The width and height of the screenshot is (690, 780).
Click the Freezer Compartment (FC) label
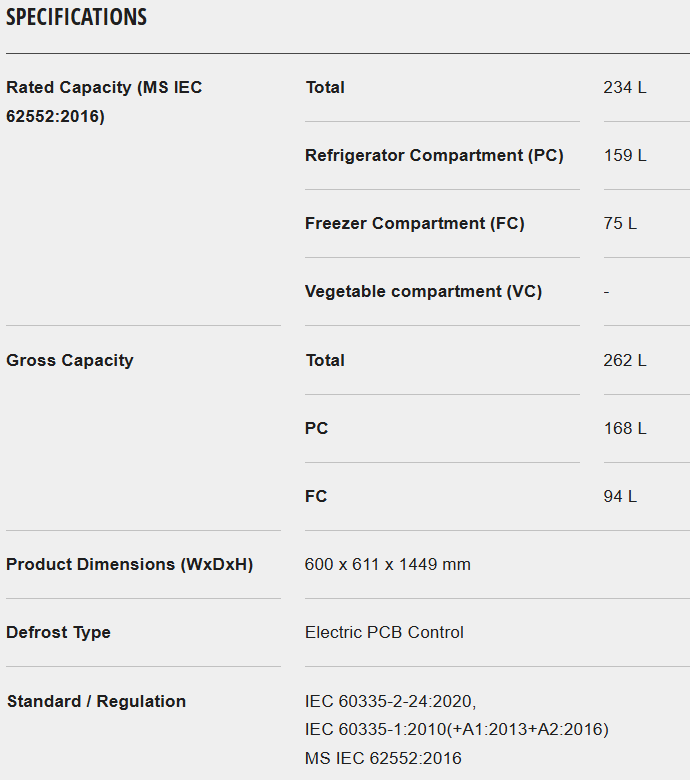pyautogui.click(x=414, y=224)
